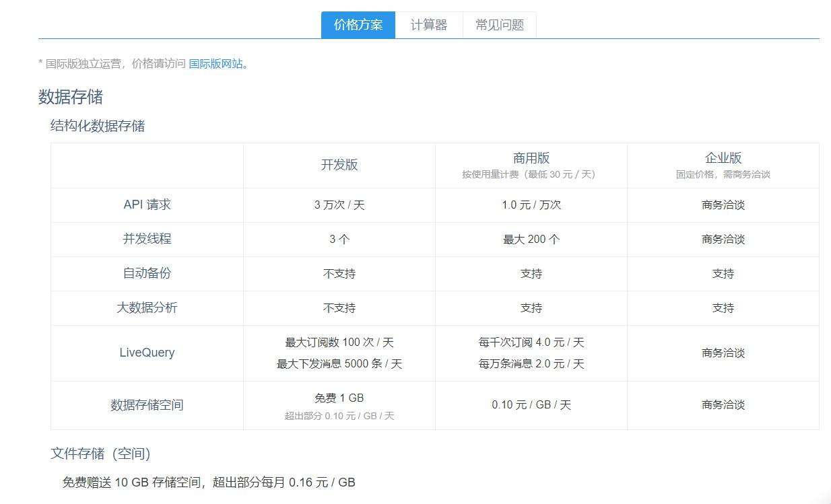The image size is (831, 504).
Task: Click the 数据存储空间 row label
Action: pos(147,405)
